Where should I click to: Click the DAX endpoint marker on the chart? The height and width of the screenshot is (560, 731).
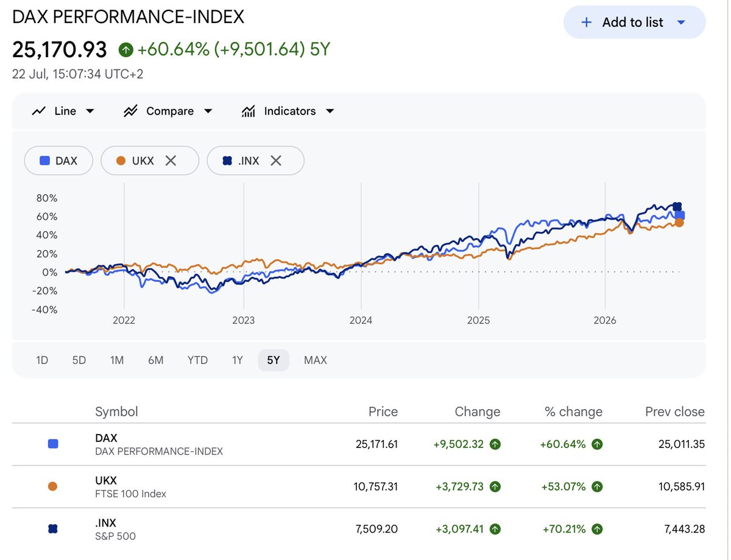tap(680, 215)
